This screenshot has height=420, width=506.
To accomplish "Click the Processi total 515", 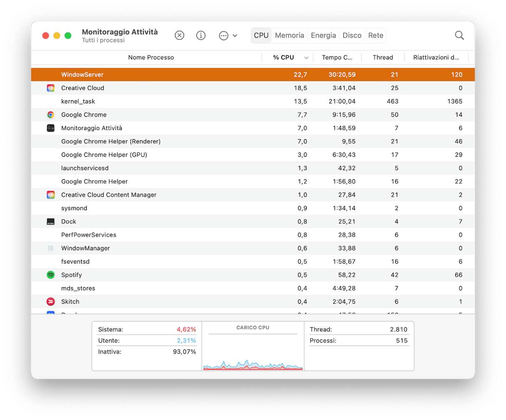I will [x=402, y=341].
